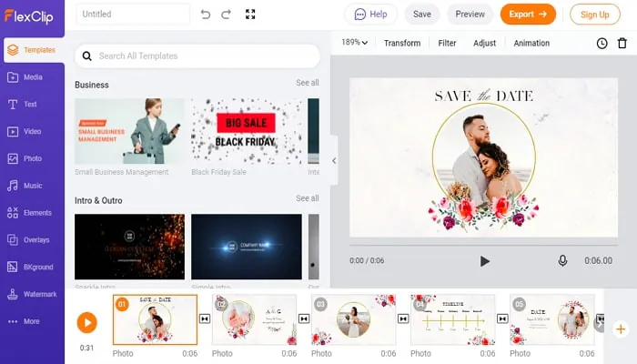Click the undo arrow icon
This screenshot has height=364, width=637.
(x=206, y=15)
